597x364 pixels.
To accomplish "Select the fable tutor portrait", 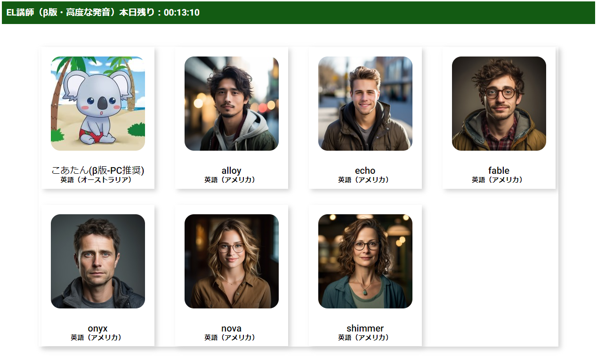I will pos(499,104).
